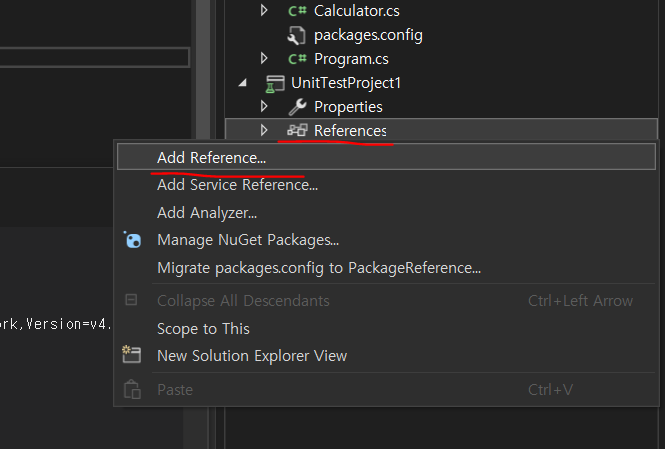The image size is (665, 449).
Task: Click the References node icon
Action: 296,131
